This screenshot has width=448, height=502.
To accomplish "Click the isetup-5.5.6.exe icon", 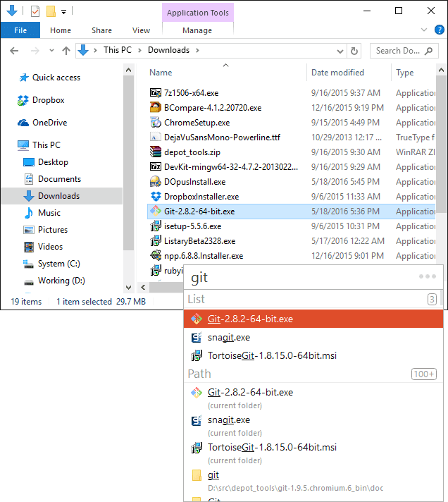I will [156, 226].
